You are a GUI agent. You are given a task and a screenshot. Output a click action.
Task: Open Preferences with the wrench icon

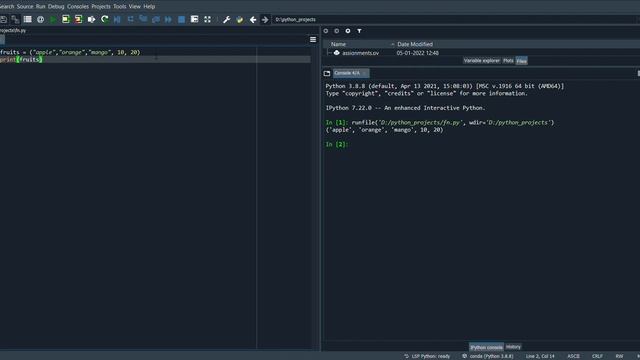227,19
